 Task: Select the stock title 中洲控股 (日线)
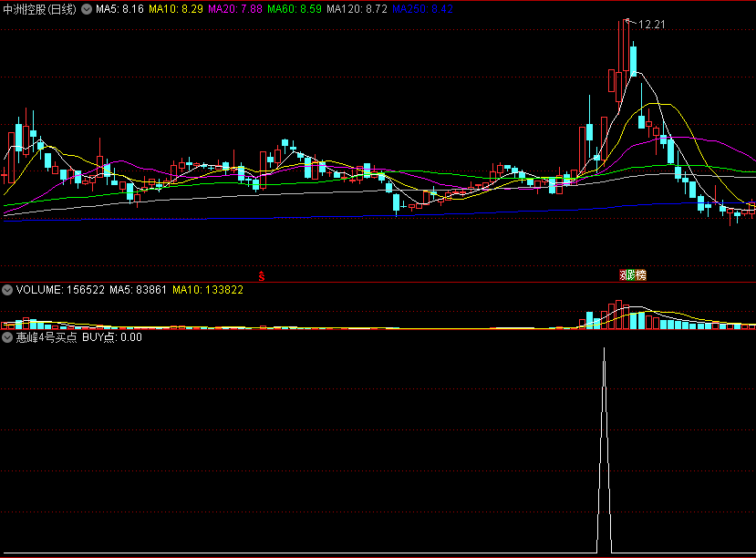[x=39, y=9]
